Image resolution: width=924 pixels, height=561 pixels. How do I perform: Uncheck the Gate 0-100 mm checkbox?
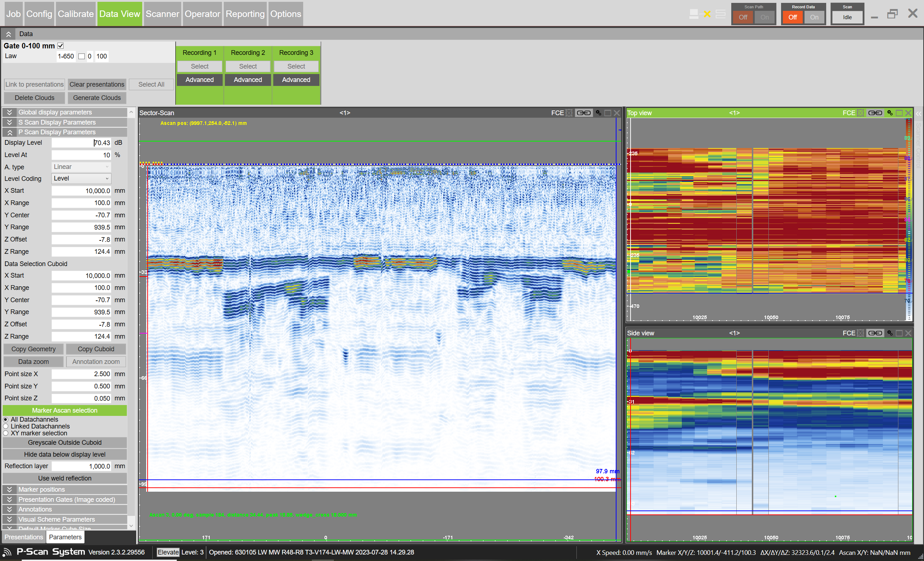point(60,46)
